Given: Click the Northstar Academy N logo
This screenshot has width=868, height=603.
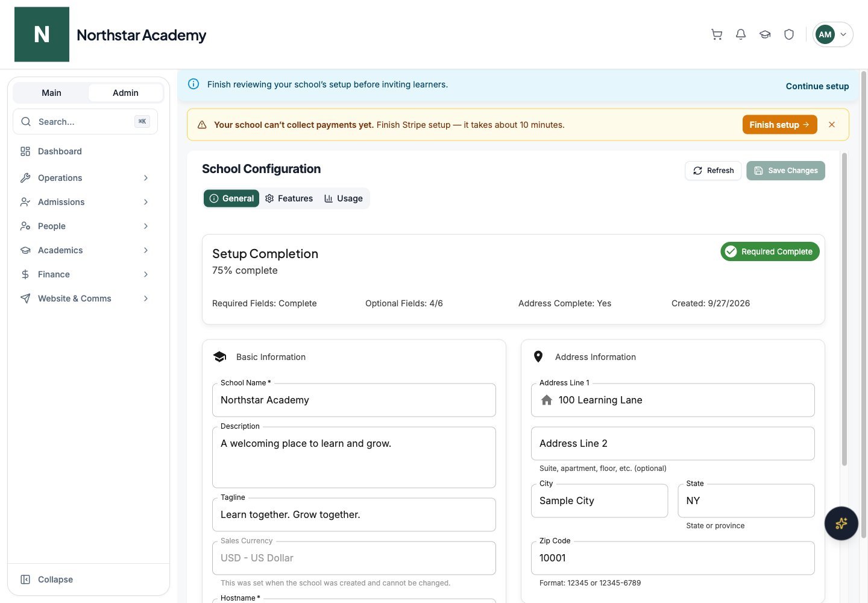Looking at the screenshot, I should 42,34.
